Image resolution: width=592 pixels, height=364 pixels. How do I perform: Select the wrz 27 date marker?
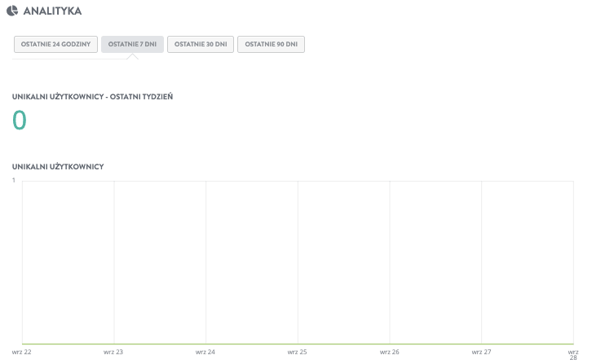pyautogui.click(x=481, y=352)
